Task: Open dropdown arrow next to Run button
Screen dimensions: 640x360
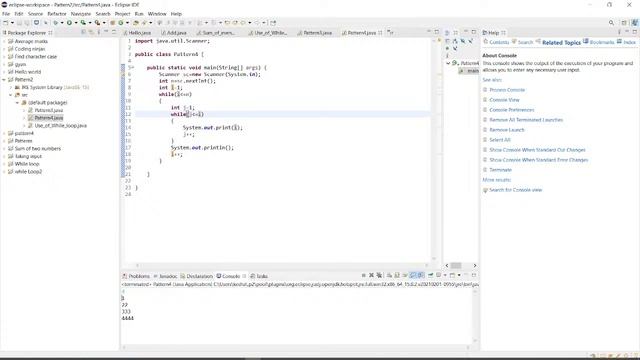Action: pyautogui.click(x=76, y=23)
